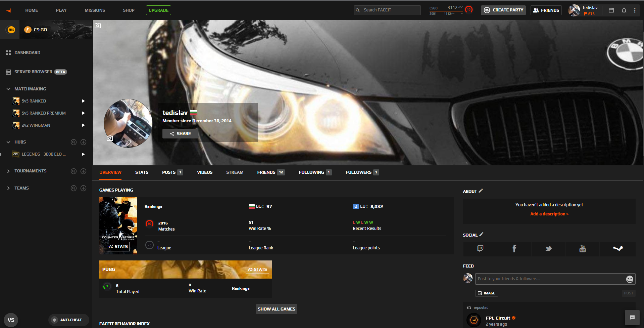The height and width of the screenshot is (328, 644).
Task: Click the Facebook social icon
Action: [x=514, y=249]
